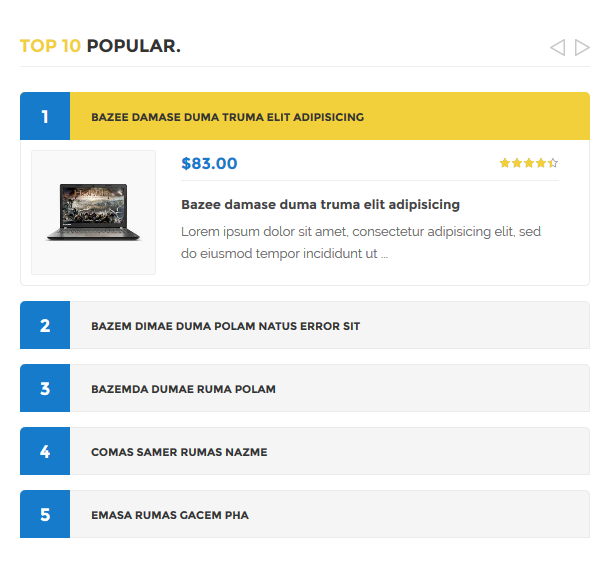The height and width of the screenshot is (568, 604).
Task: Click the $83.00 price
Action: click(x=209, y=164)
